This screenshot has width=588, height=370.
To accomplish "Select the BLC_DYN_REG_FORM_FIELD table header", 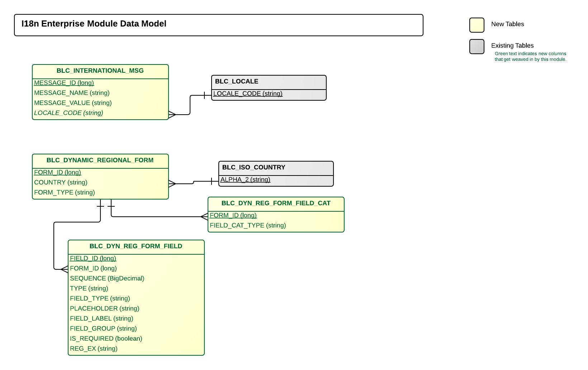I will (136, 246).
